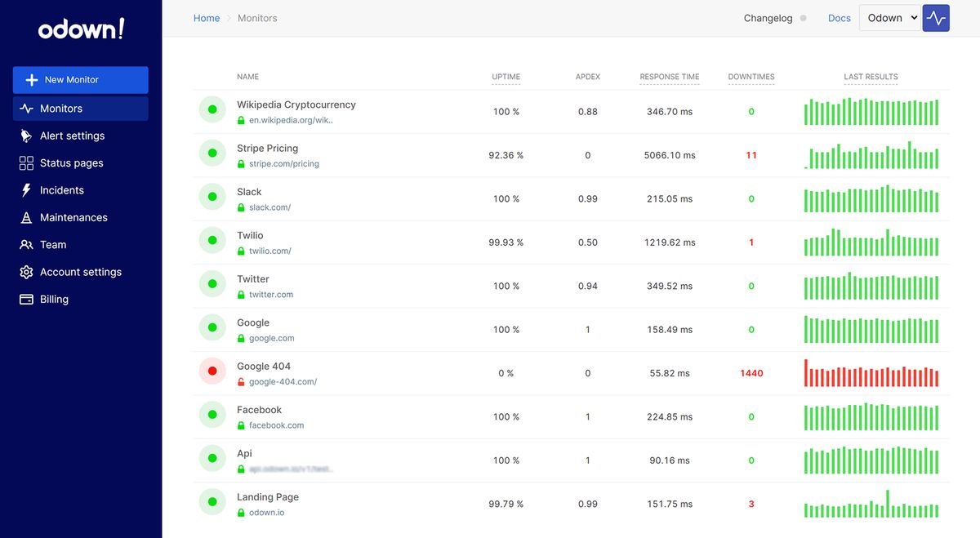The width and height of the screenshot is (980, 538).
Task: Click the Alert settings icon
Action: coord(26,136)
